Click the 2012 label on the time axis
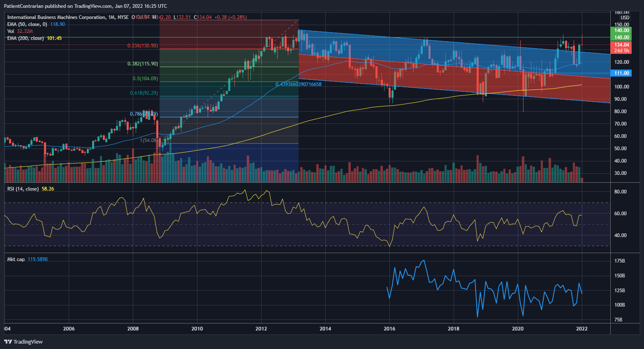Image resolution: width=644 pixels, height=349 pixels. click(x=261, y=328)
